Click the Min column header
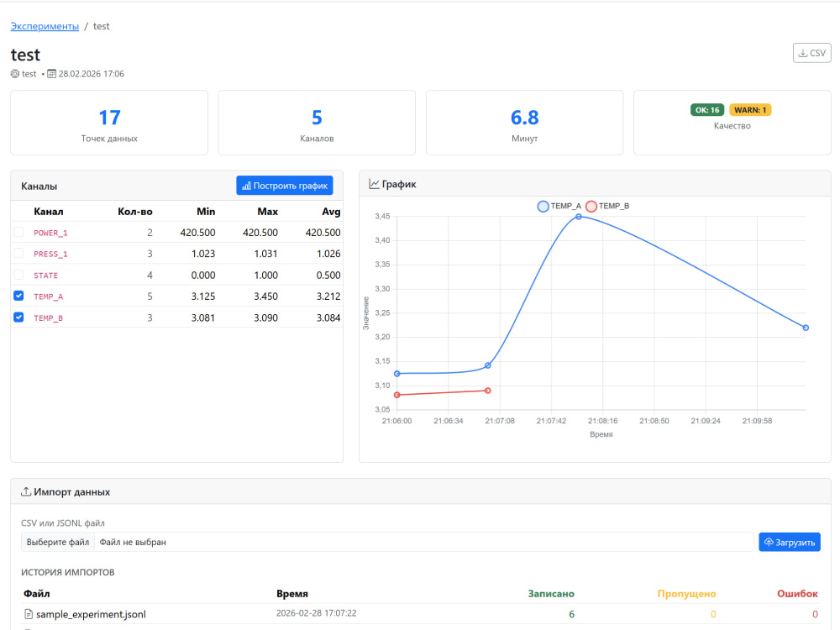The image size is (840, 630). (x=206, y=212)
